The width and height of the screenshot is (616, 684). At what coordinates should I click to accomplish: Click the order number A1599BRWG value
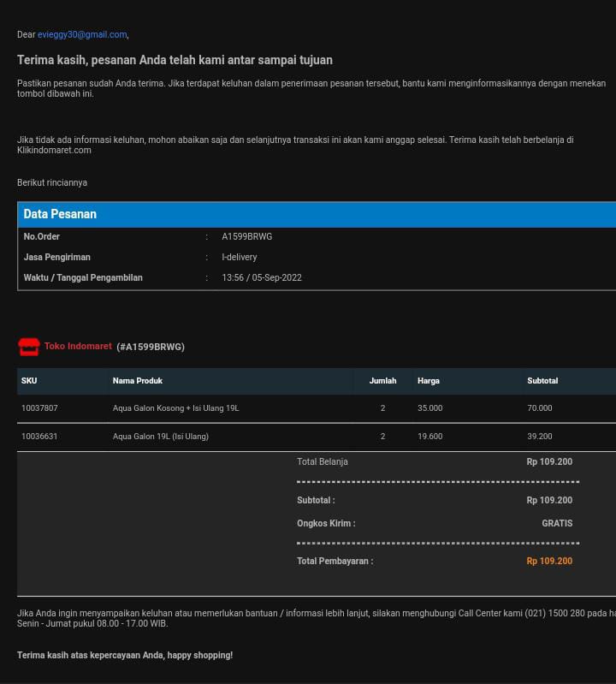click(247, 237)
